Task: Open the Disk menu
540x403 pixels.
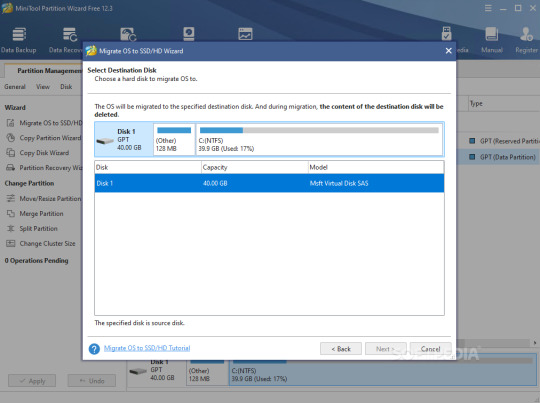Action: (66, 87)
